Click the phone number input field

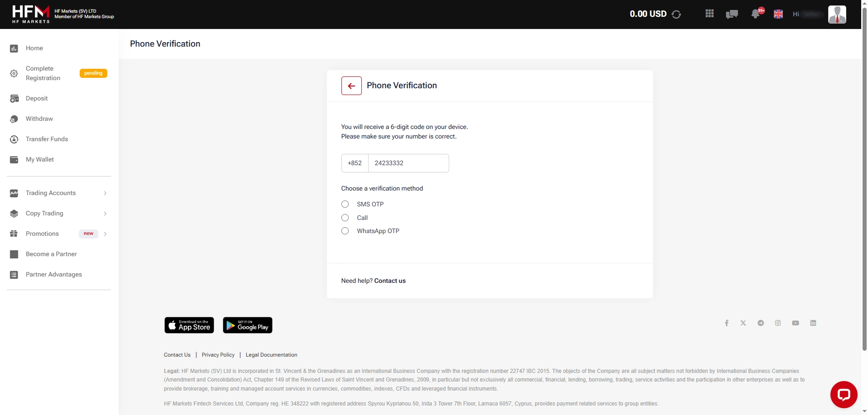(408, 163)
